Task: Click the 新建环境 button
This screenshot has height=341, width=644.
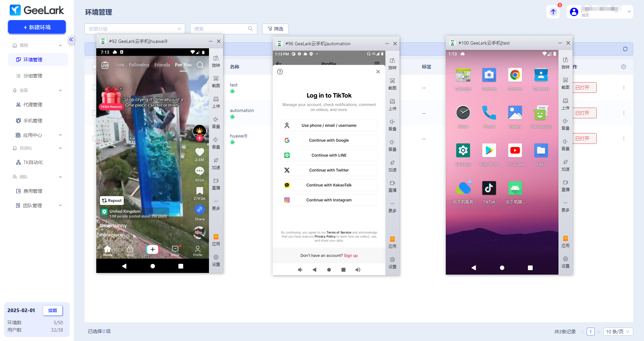Action: click(37, 27)
